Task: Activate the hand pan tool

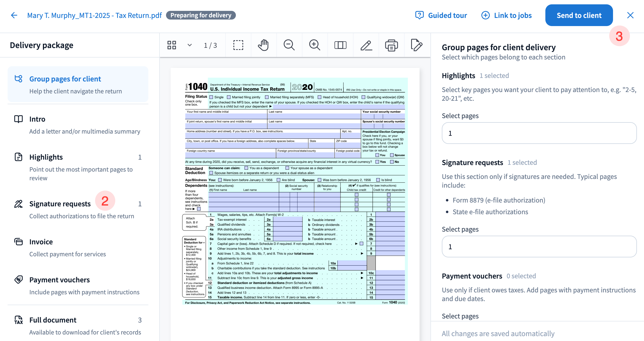Action: 263,45
